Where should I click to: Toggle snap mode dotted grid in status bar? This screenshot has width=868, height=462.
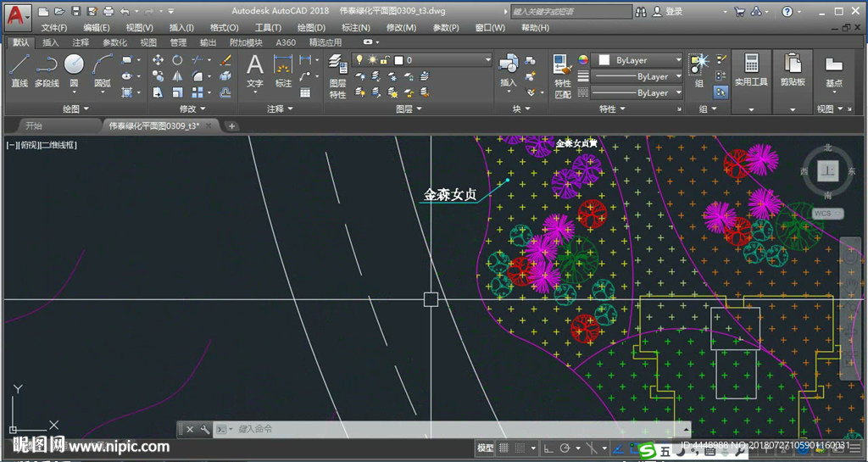520,448
